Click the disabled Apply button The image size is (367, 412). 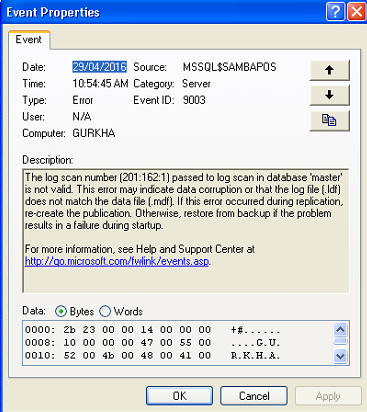[328, 396]
